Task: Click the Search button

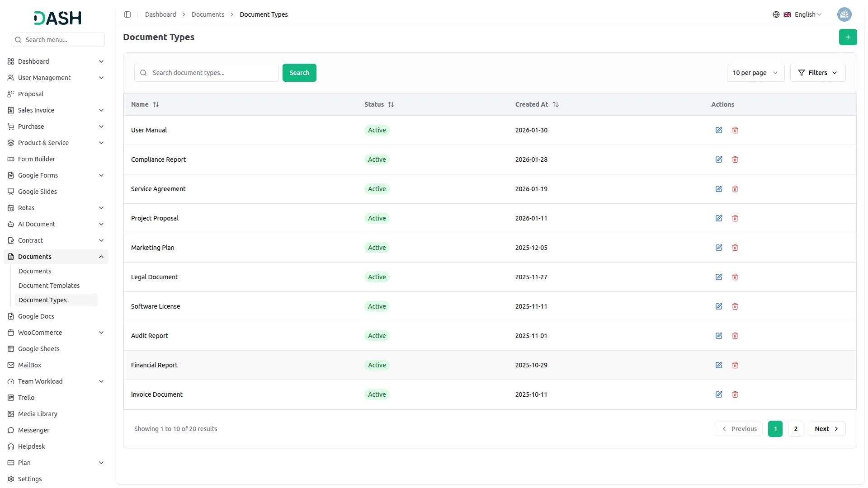Action: [299, 73]
